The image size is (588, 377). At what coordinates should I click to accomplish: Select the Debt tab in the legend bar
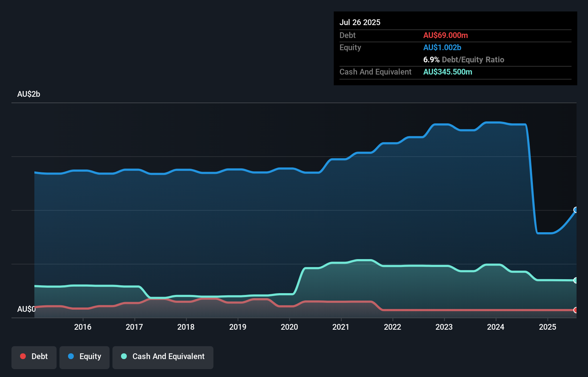(x=34, y=357)
